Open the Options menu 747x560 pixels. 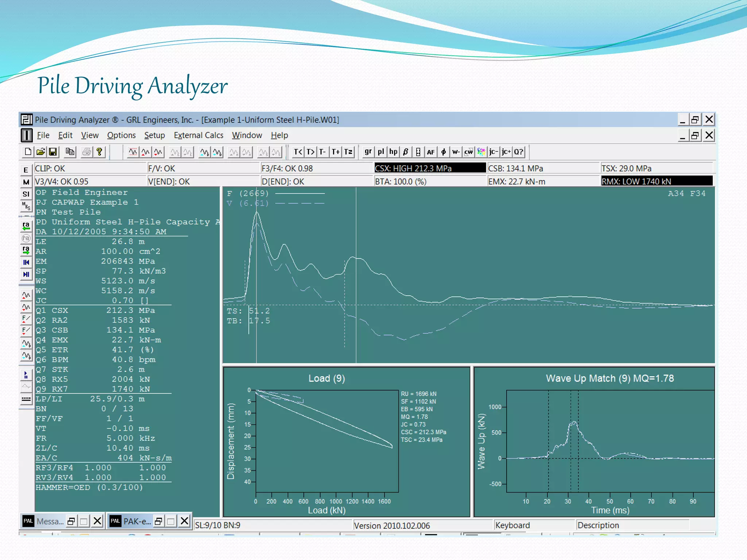[121, 135]
